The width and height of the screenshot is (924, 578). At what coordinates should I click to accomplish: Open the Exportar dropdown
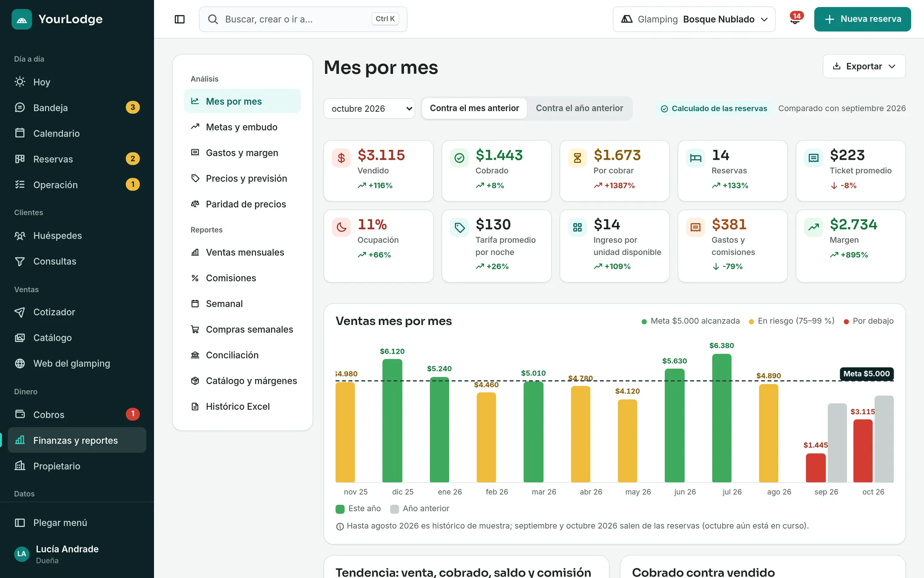(864, 66)
